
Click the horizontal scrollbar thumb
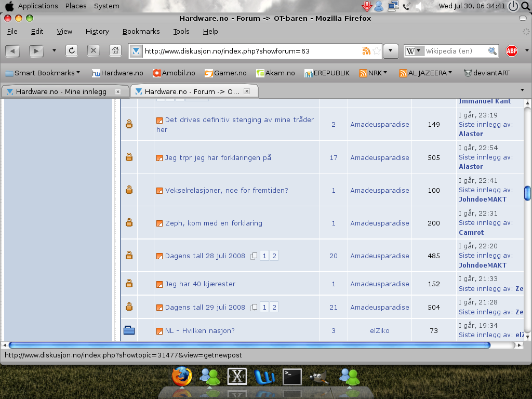249,345
